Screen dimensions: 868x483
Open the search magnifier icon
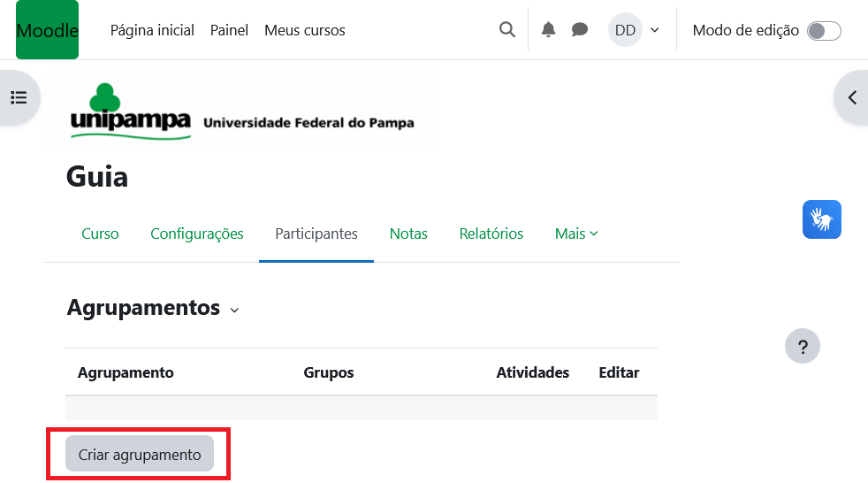[507, 30]
